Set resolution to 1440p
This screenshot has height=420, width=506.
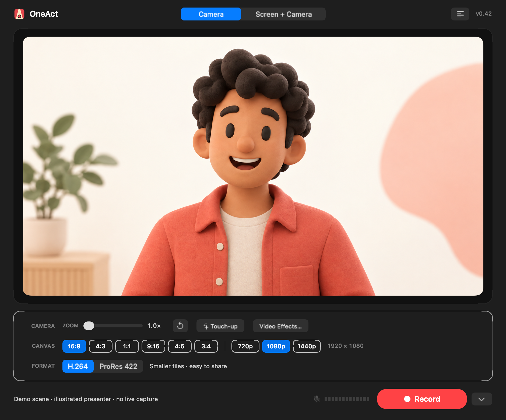click(x=307, y=346)
